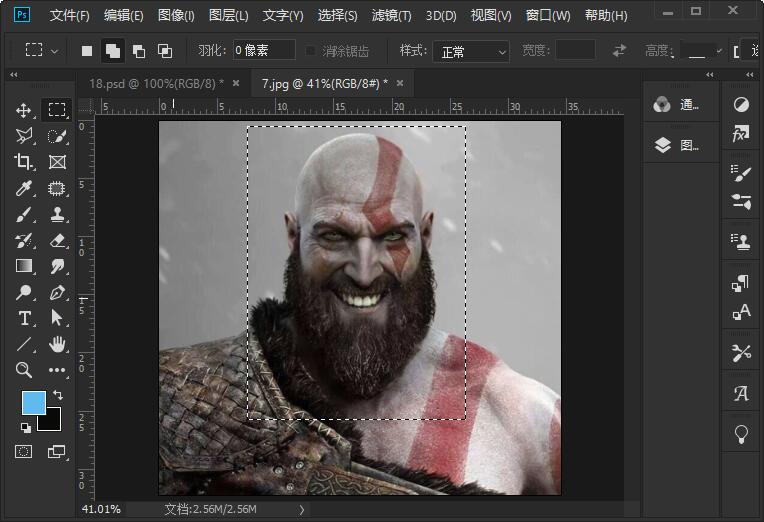Select the Dodge tool
The width and height of the screenshot is (764, 522).
click(23, 292)
